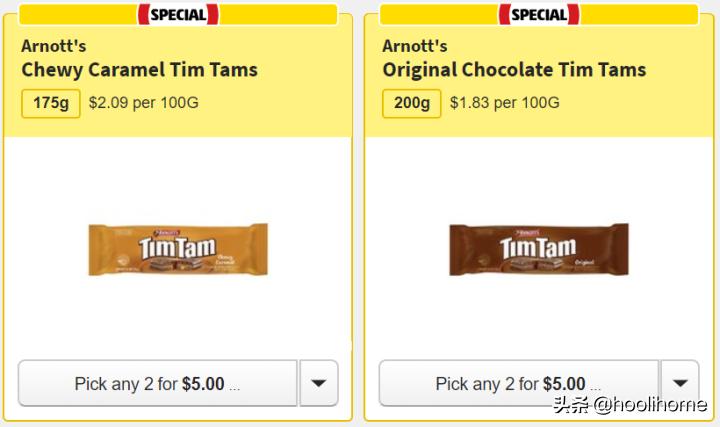The height and width of the screenshot is (427, 720).
Task: Click the Arnott's brand above Chewy Caramel
Action: (x=52, y=46)
